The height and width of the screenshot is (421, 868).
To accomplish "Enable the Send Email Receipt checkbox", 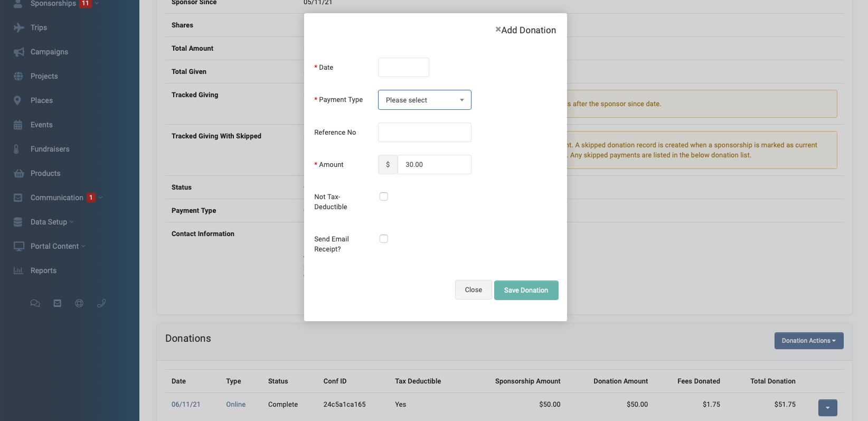I will tap(384, 239).
